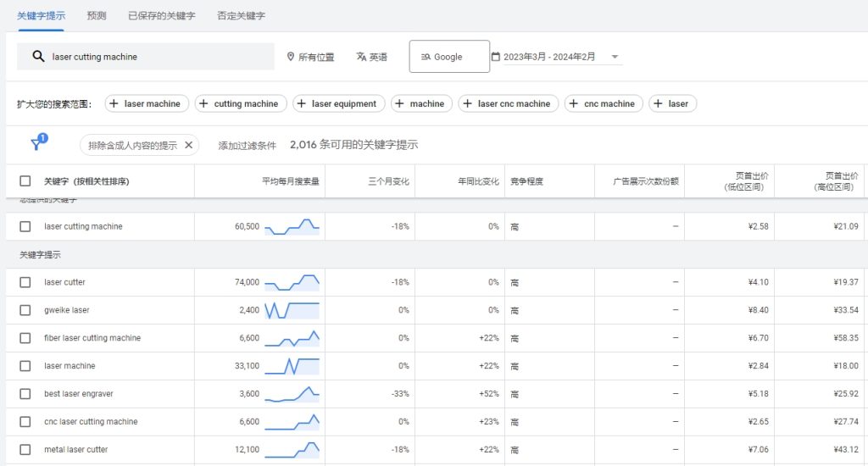Click plus icon on laser cnc machine chip
The width and height of the screenshot is (868, 466).
468,103
